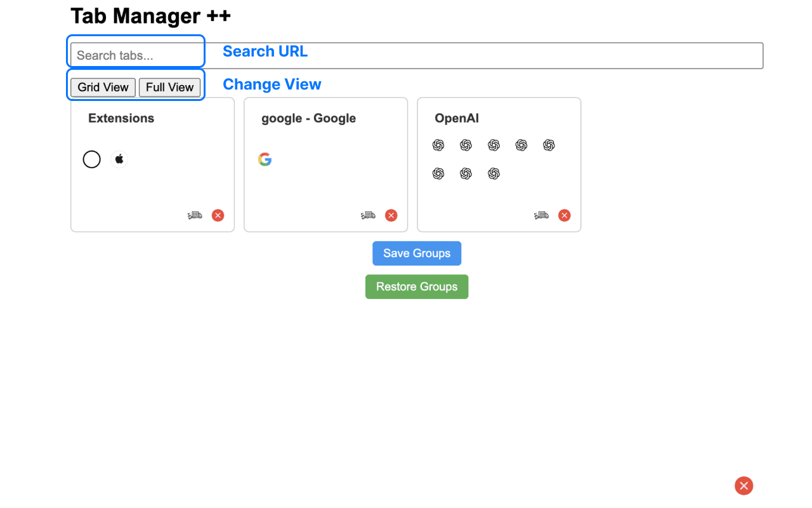This screenshot has height=508, width=812.
Task: Open the empty circle tab icon in Extensions
Action: coord(92,159)
